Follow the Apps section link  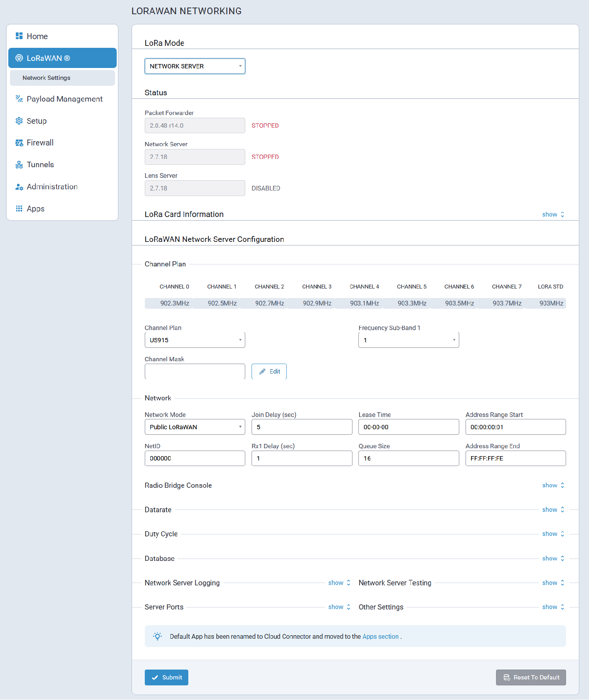click(380, 636)
